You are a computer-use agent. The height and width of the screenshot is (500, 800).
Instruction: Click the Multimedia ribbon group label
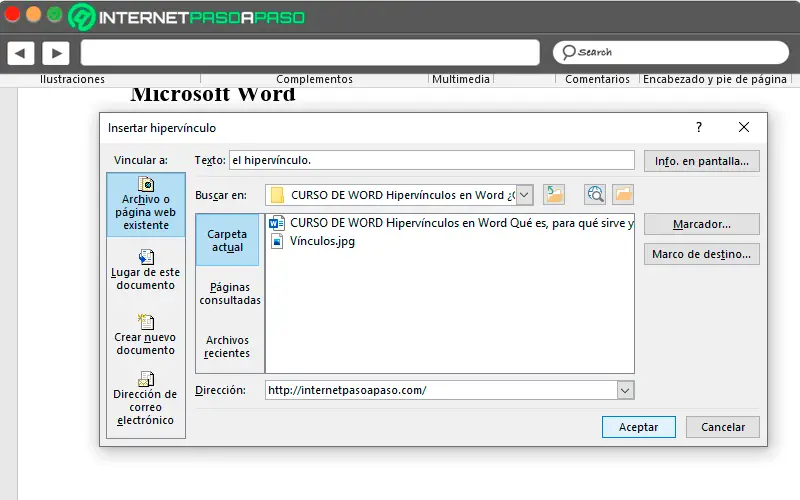[x=461, y=79]
